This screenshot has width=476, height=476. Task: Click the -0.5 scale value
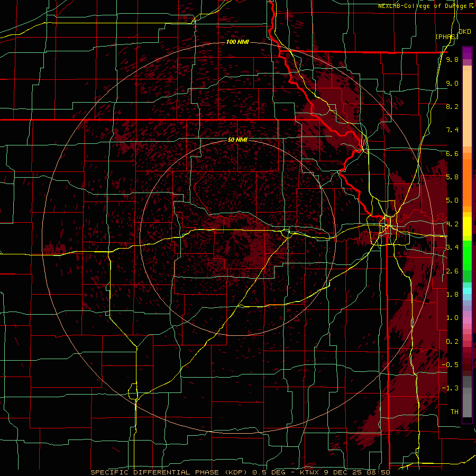click(x=450, y=365)
